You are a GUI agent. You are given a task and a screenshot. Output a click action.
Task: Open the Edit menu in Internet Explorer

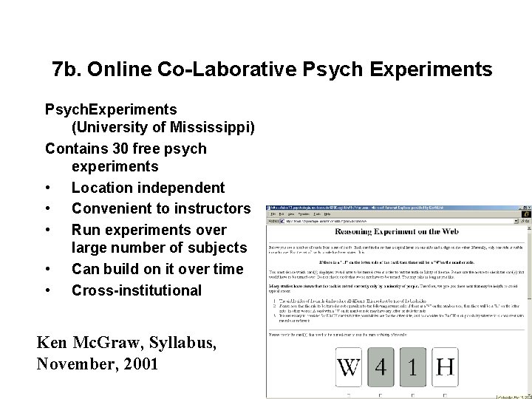[x=282, y=214]
